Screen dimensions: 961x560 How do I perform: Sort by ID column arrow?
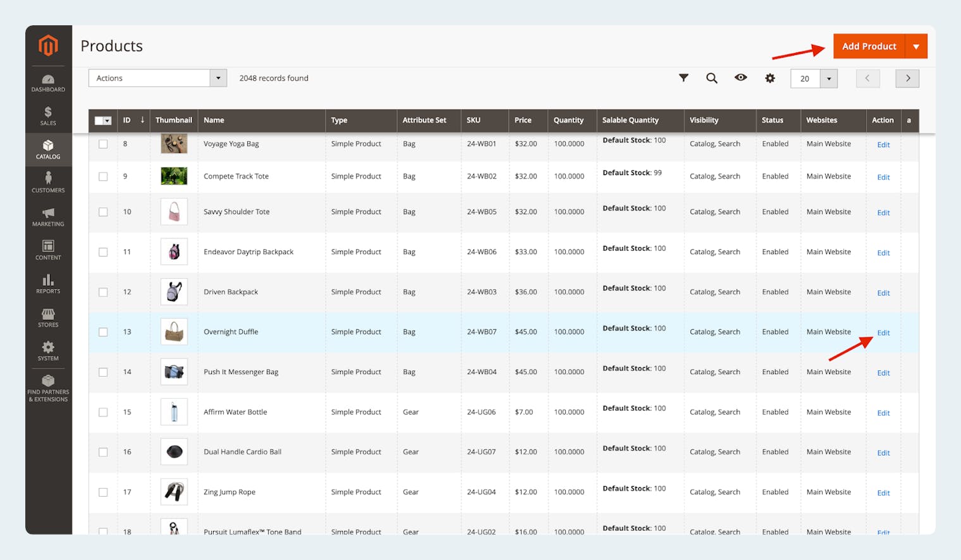tap(142, 119)
